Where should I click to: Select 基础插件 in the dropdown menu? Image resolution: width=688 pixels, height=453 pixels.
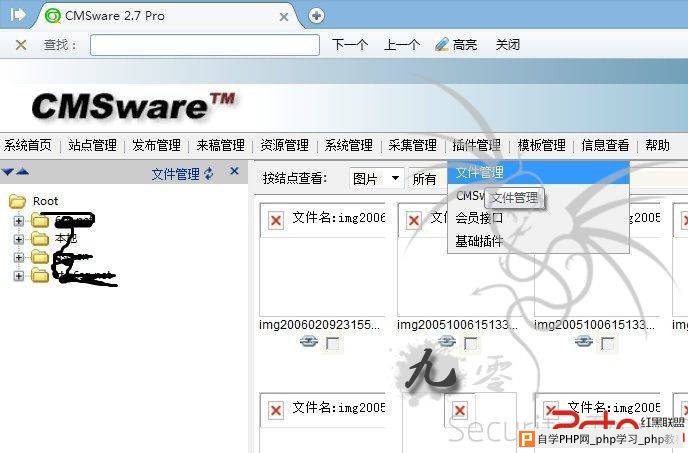pyautogui.click(x=538, y=241)
